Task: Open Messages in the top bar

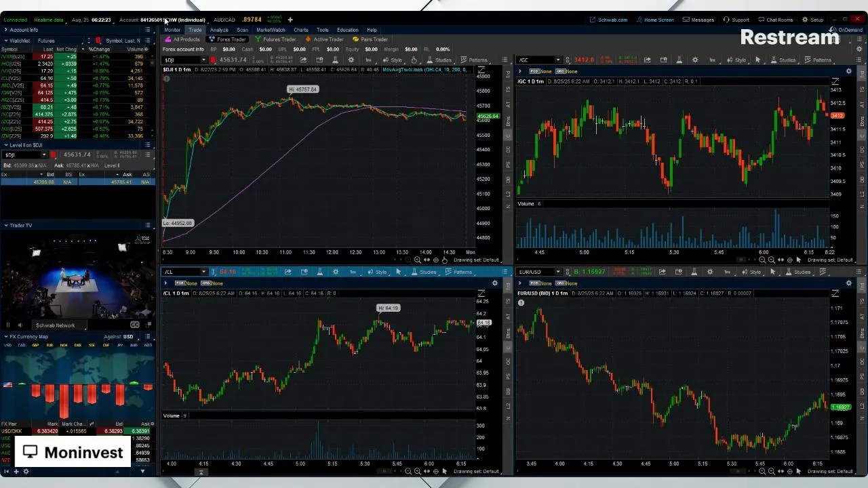Action: 698,20
